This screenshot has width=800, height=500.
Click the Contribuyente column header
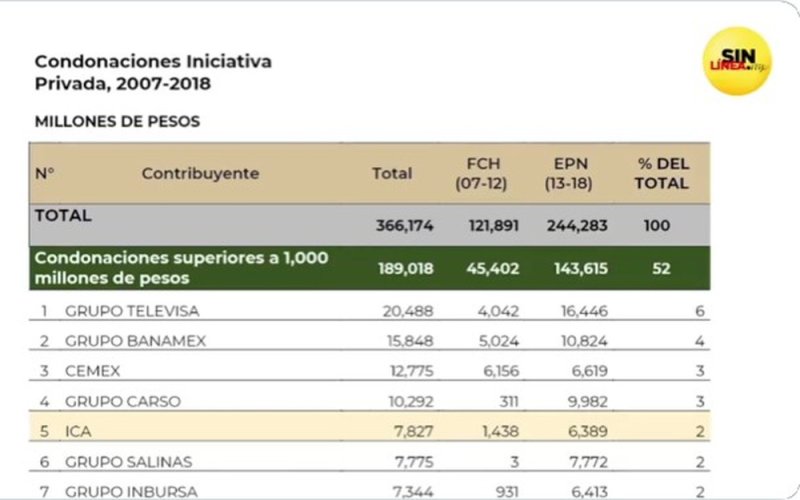(200, 173)
